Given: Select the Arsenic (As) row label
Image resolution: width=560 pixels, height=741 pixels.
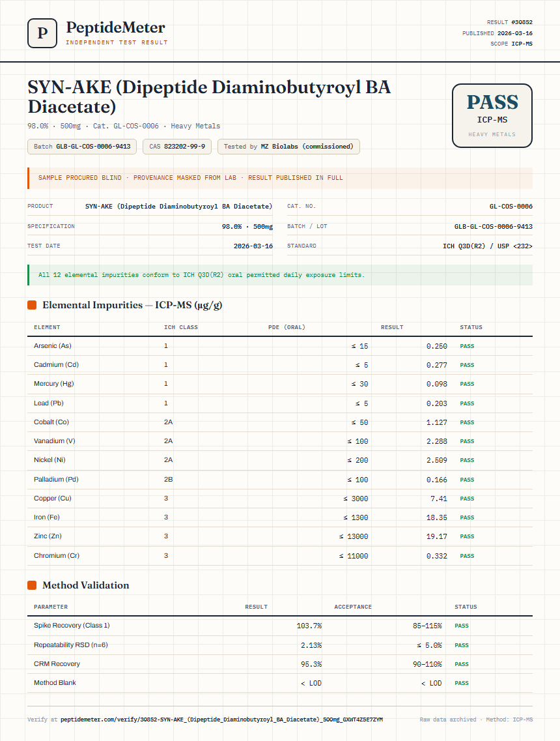Looking at the screenshot, I should click(52, 346).
